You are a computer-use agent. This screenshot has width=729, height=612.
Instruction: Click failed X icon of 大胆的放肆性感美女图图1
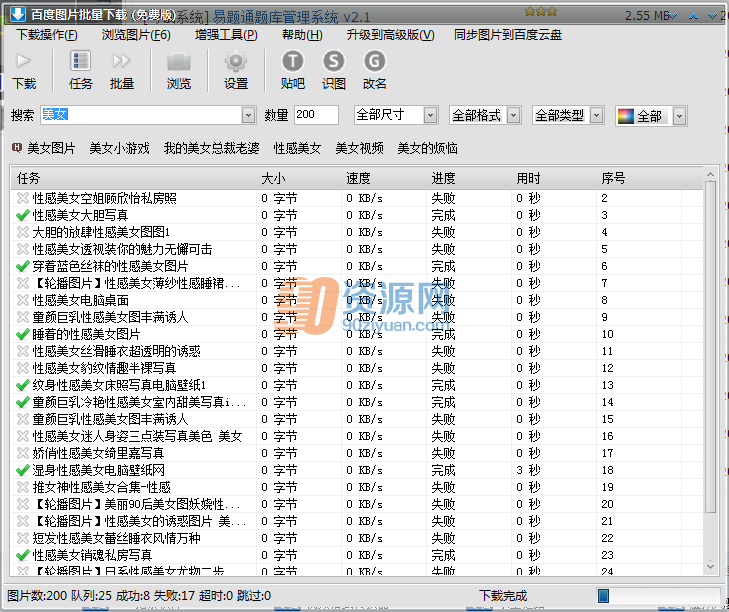point(22,232)
